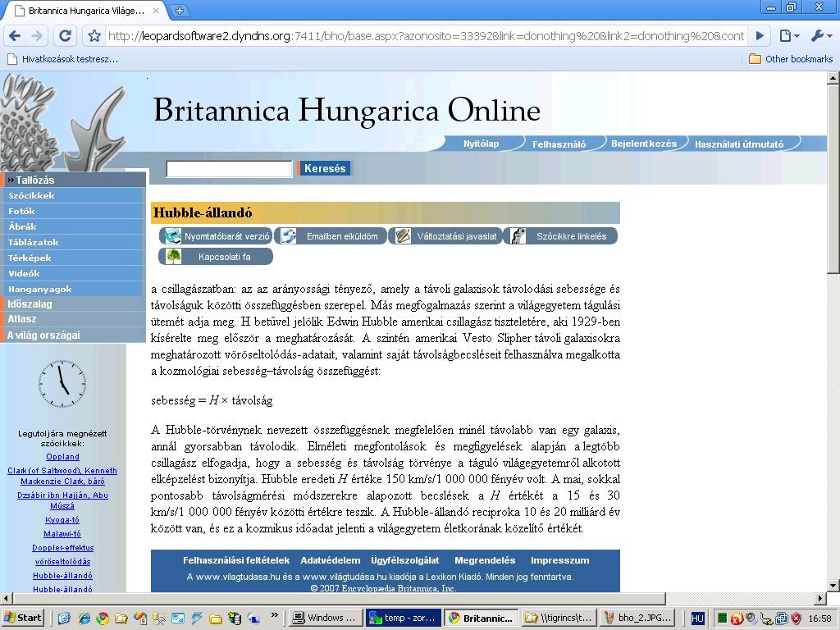Click Emailben elküldöm button
The width and height of the screenshot is (840, 630).
point(331,235)
